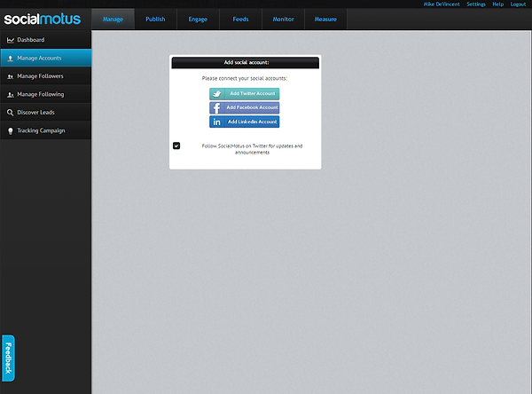Click Add LinkedIn Account button
This screenshot has height=394, width=532.
point(245,122)
